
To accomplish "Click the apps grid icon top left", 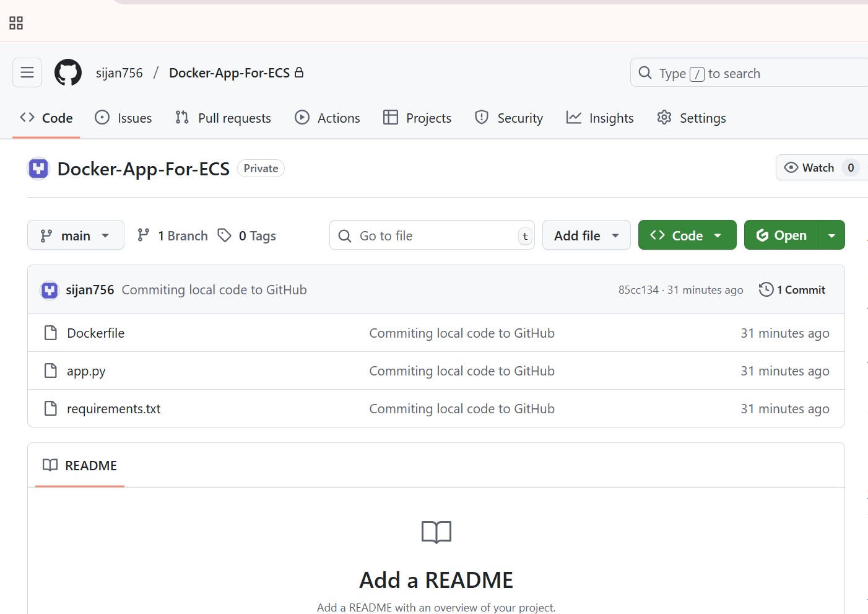I will 16,22.
